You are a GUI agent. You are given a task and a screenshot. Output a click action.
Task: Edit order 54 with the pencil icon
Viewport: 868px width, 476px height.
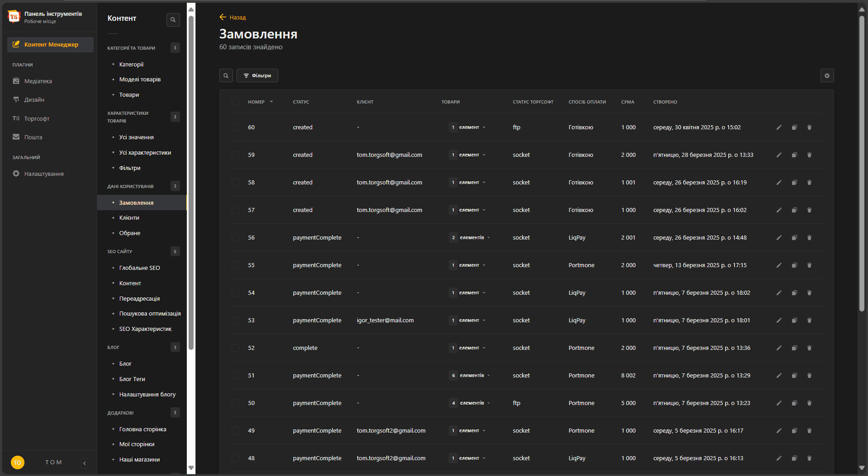779,293
